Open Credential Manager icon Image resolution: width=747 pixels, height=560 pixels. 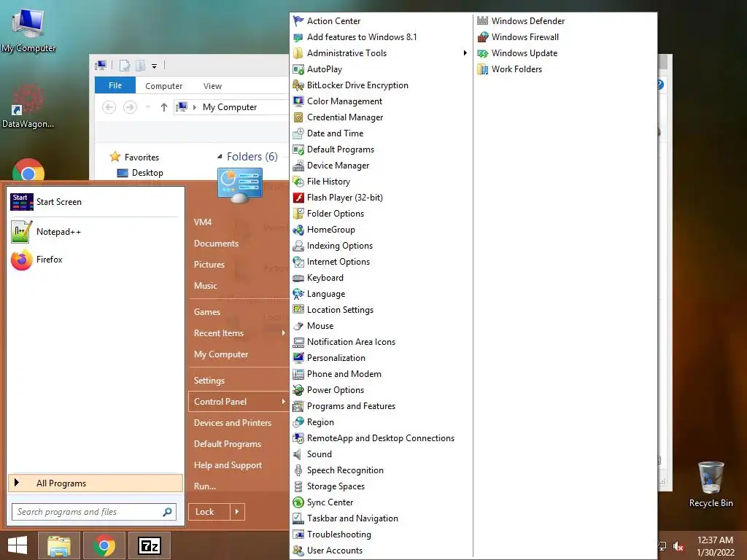(x=298, y=117)
